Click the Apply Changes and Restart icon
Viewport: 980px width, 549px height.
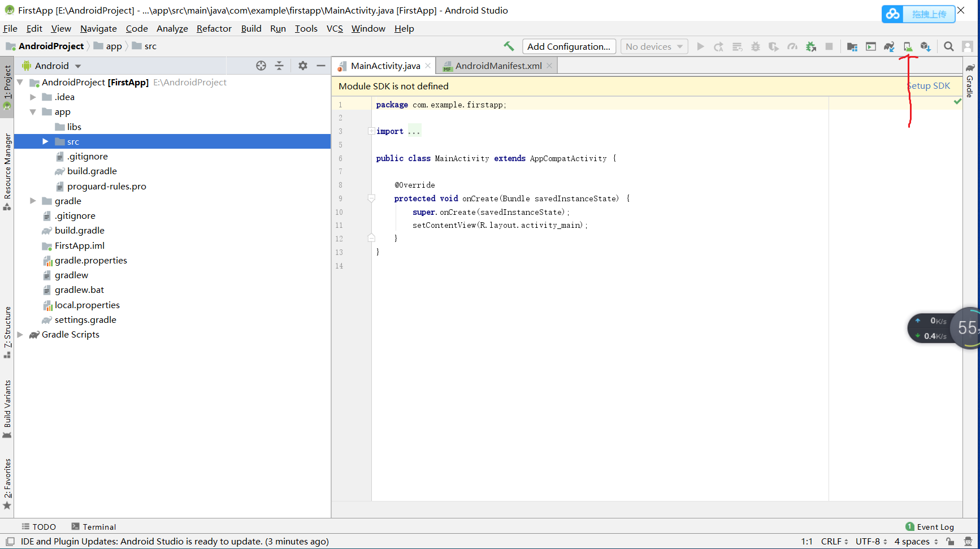click(718, 46)
